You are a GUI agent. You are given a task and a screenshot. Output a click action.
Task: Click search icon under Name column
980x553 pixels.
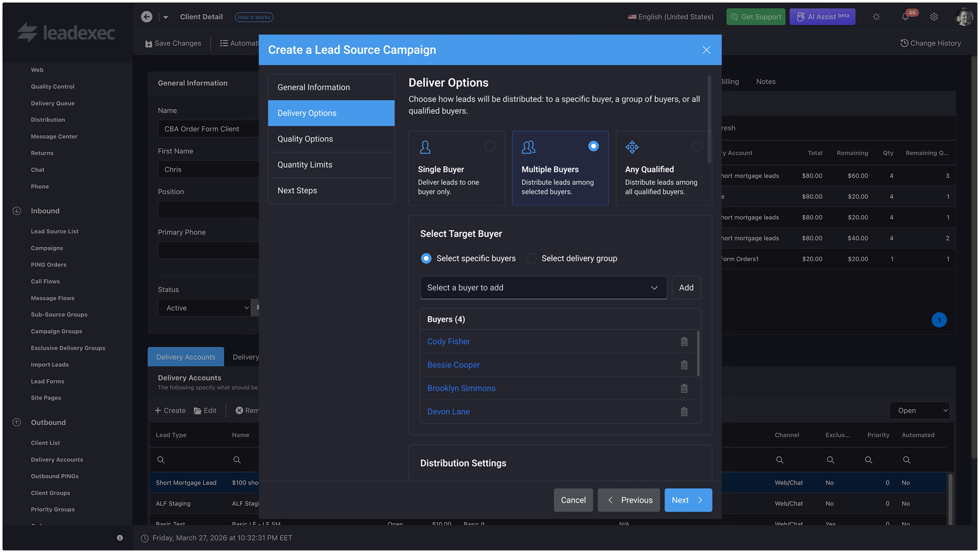tap(237, 460)
